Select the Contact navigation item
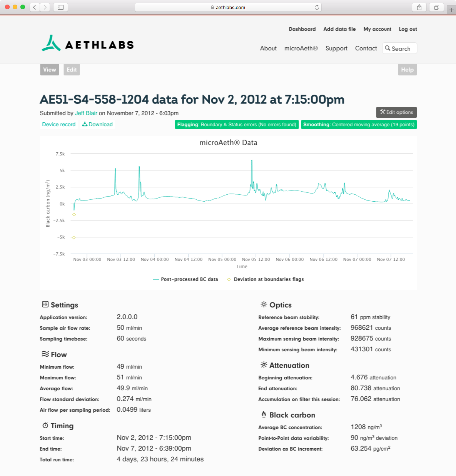 (366, 48)
